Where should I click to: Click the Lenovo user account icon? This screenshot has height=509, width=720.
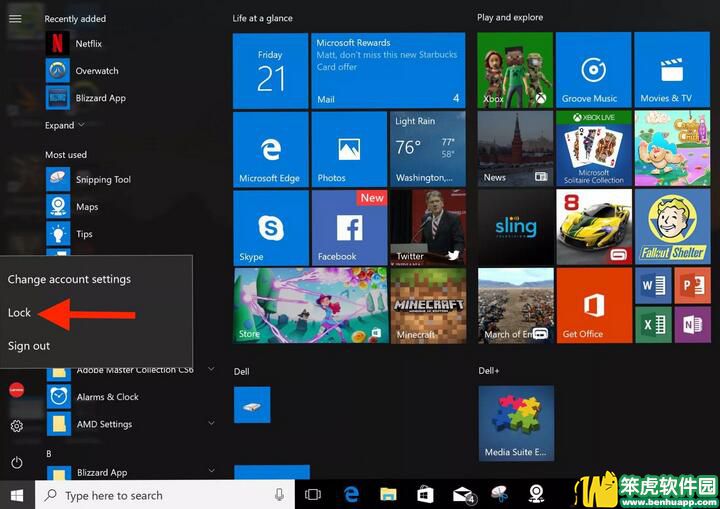pyautogui.click(x=17, y=390)
